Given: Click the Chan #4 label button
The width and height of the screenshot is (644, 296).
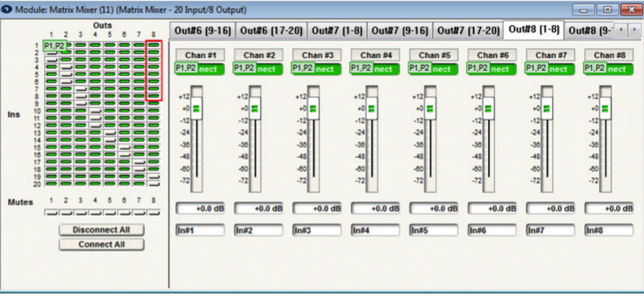Looking at the screenshot, I should (x=375, y=55).
